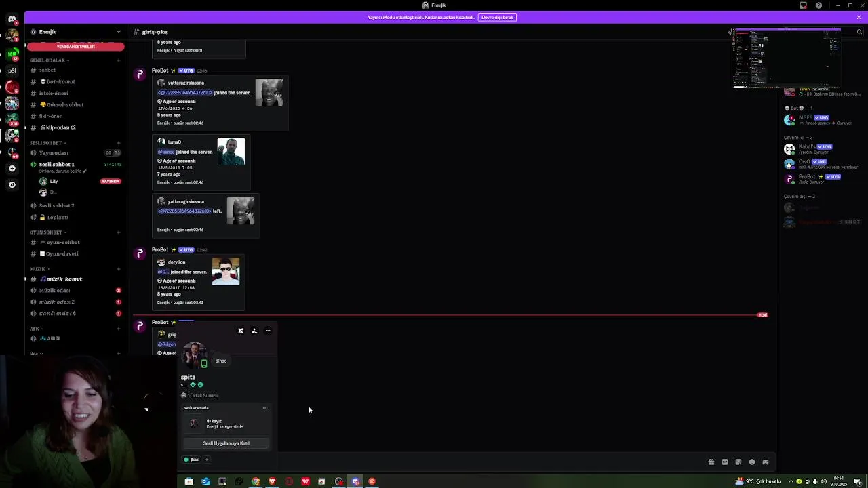
Task: Collapse the GENEL ODALAR category
Action: [x=49, y=60]
